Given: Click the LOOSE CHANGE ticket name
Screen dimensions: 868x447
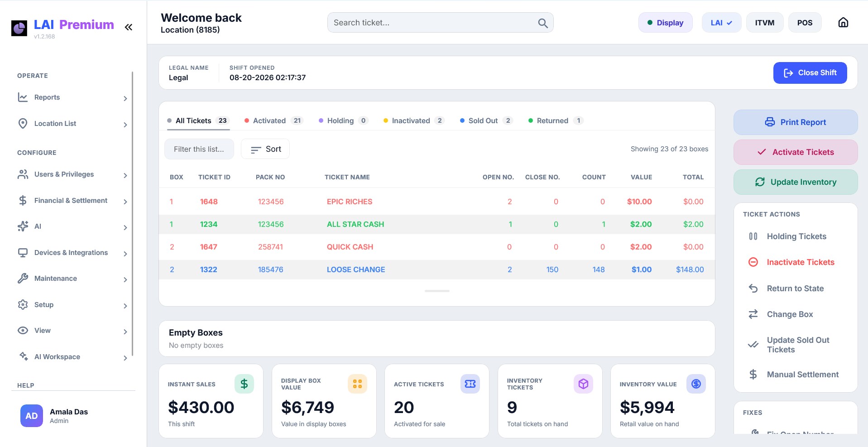Looking at the screenshot, I should (356, 269).
